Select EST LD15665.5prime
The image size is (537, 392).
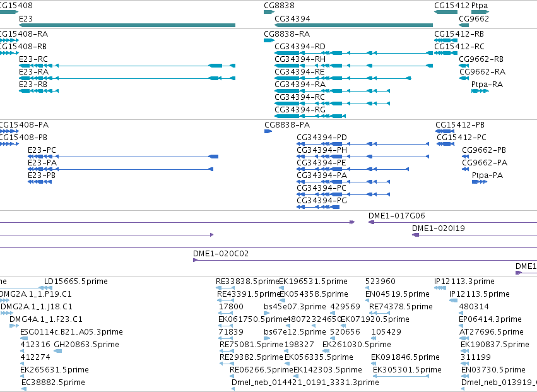coord(76,282)
